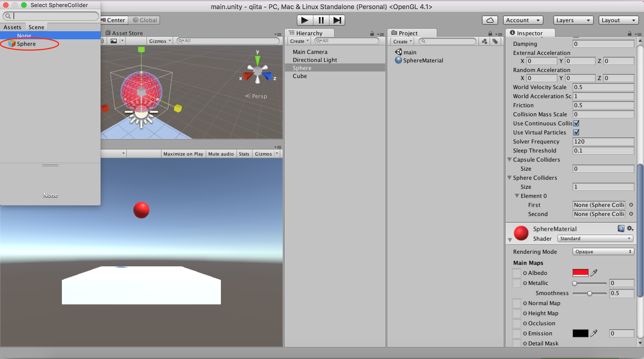Image resolution: width=644 pixels, height=359 pixels.
Task: Select the Sphere in the collider picker
Action: click(26, 44)
